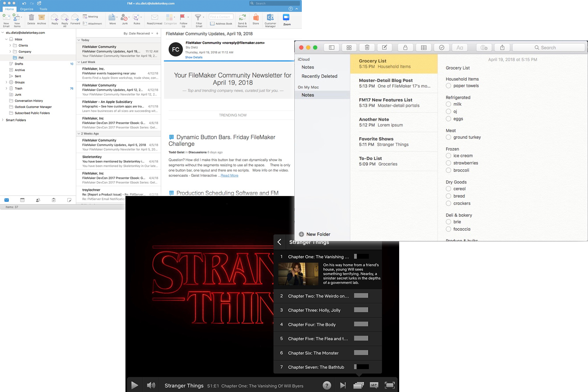Click Show Details in email header
Viewport: 588px width, 392px height.
coord(194,57)
